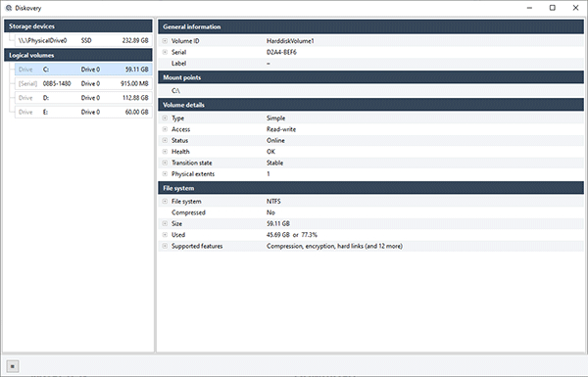Expand the Volume ID row
The image size is (588, 377).
(165, 41)
